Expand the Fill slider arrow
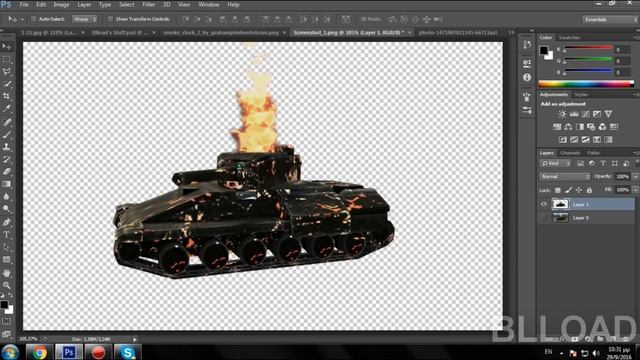This screenshot has width=640, height=360. click(x=635, y=190)
